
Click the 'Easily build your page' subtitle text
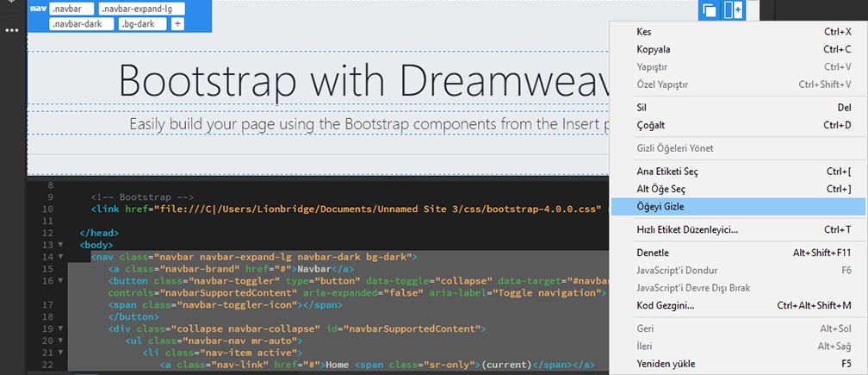point(369,123)
